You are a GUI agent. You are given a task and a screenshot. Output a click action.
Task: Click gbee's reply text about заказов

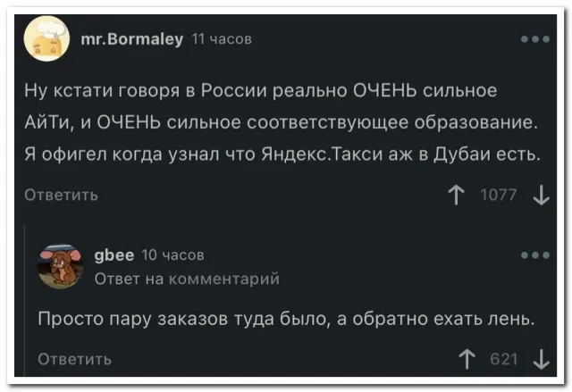pos(286,320)
